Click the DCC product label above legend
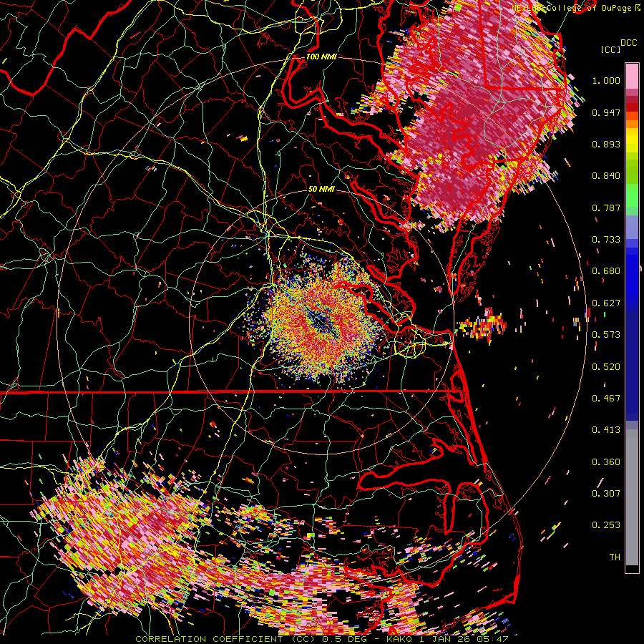The height and width of the screenshot is (644, 644). point(628,43)
